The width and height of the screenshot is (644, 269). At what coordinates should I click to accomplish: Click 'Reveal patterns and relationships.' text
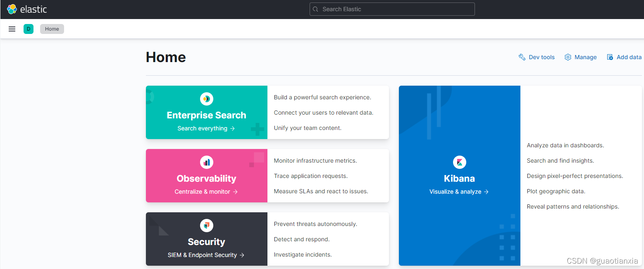click(x=573, y=207)
